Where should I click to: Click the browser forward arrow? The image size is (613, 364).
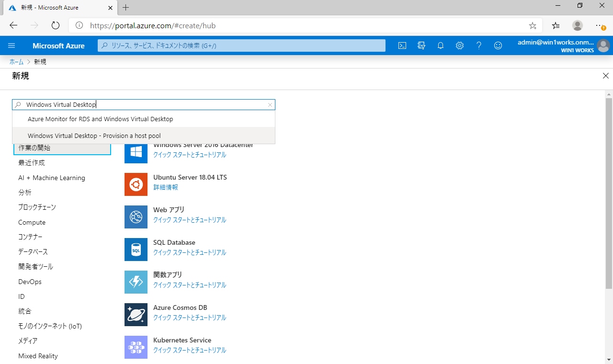(x=34, y=25)
